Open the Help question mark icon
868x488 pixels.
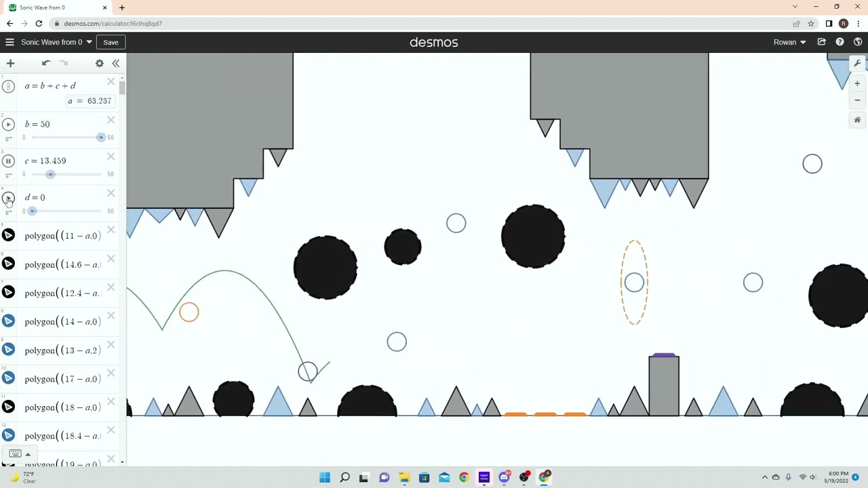[x=840, y=42]
